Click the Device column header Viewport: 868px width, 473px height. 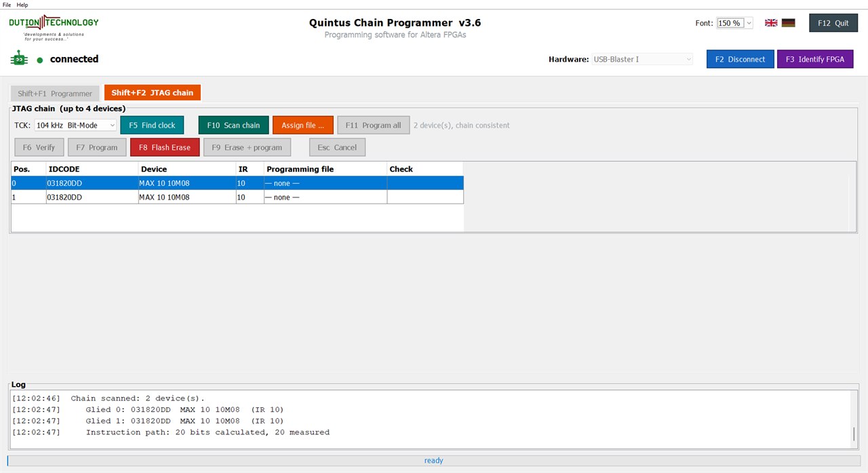coord(187,169)
